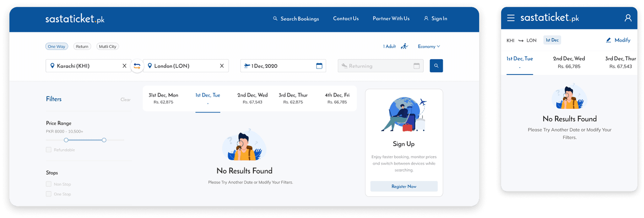This screenshot has width=644, height=218.
Task: Click the price range slider track
Action: click(x=85, y=140)
